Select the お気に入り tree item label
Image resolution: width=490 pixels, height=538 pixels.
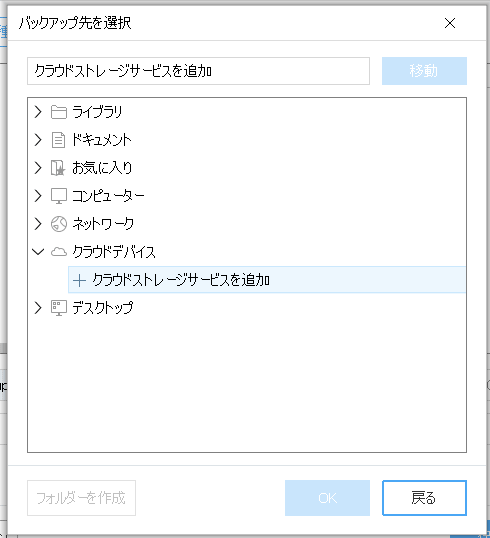coord(102,168)
